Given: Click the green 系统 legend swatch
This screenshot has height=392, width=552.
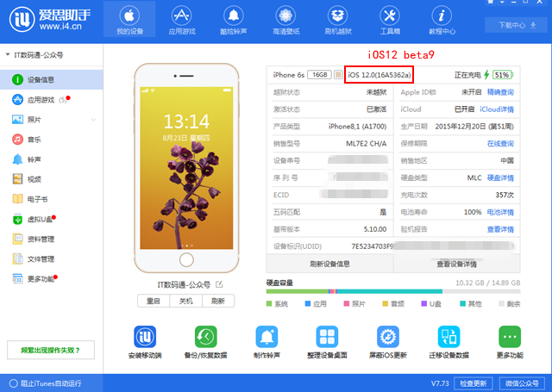Looking at the screenshot, I should click(269, 304).
